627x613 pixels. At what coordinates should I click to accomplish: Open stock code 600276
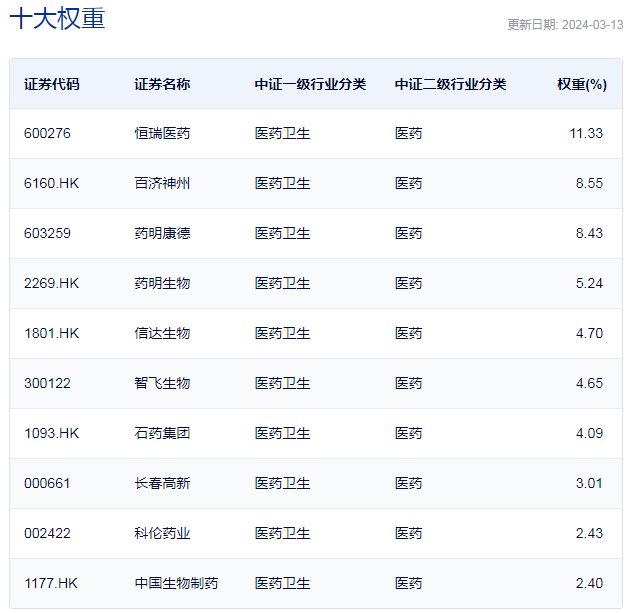pos(48,133)
